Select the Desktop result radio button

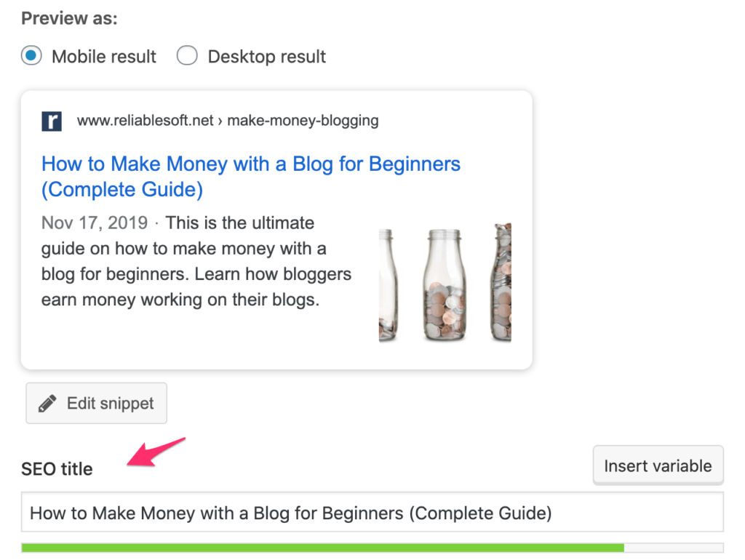pyautogui.click(x=187, y=56)
